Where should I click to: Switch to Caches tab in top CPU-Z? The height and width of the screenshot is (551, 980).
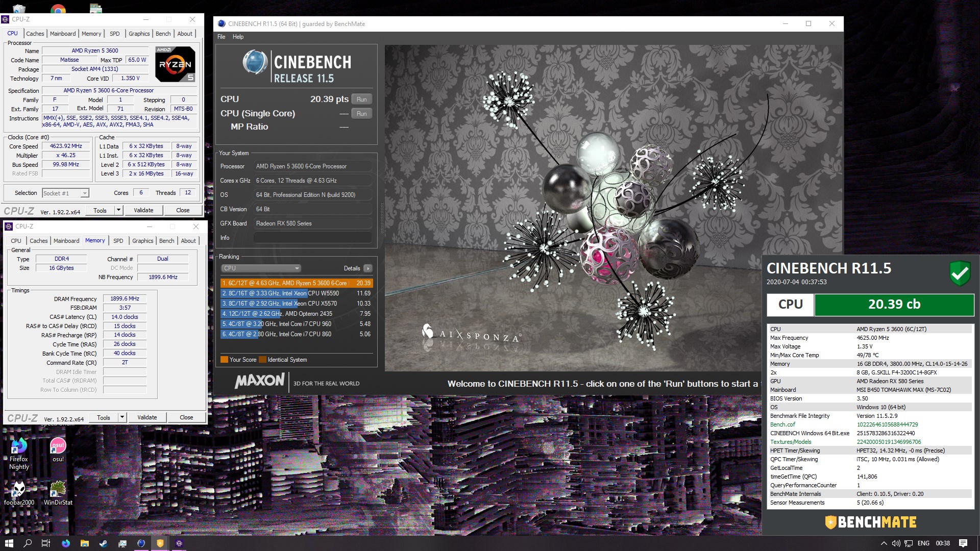point(35,34)
